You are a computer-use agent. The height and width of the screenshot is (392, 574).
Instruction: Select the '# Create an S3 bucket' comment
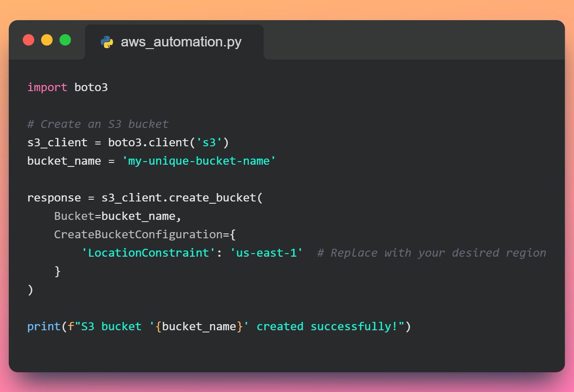97,124
